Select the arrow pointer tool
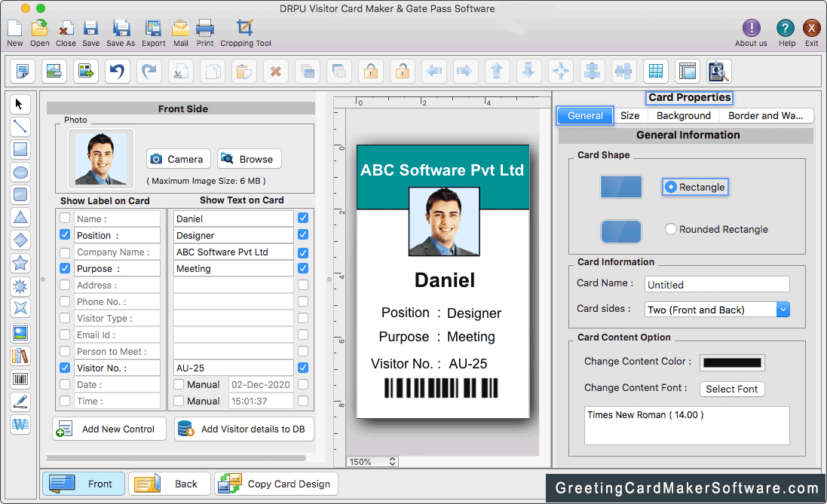 pos(20,104)
